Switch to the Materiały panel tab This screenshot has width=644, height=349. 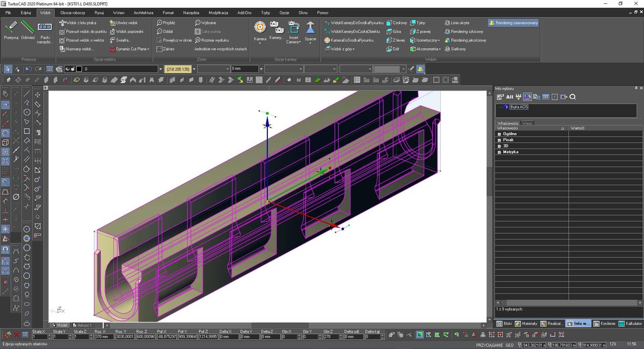coord(526,324)
